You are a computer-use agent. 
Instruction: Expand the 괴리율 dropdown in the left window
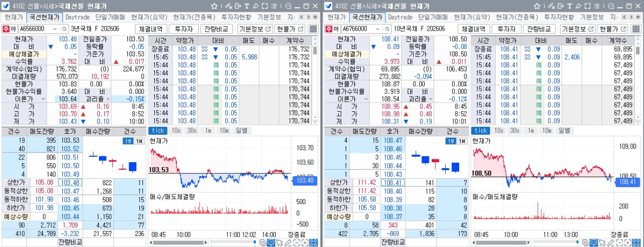pyautogui.click(x=109, y=99)
